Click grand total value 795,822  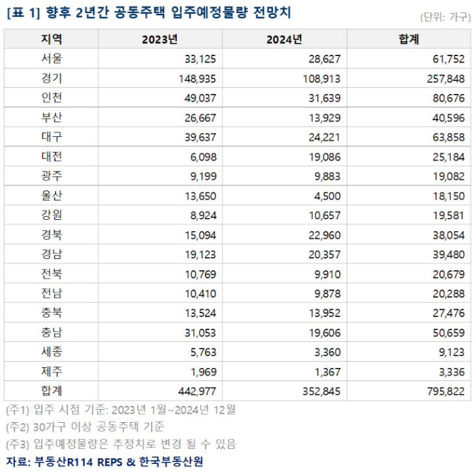tap(446, 391)
